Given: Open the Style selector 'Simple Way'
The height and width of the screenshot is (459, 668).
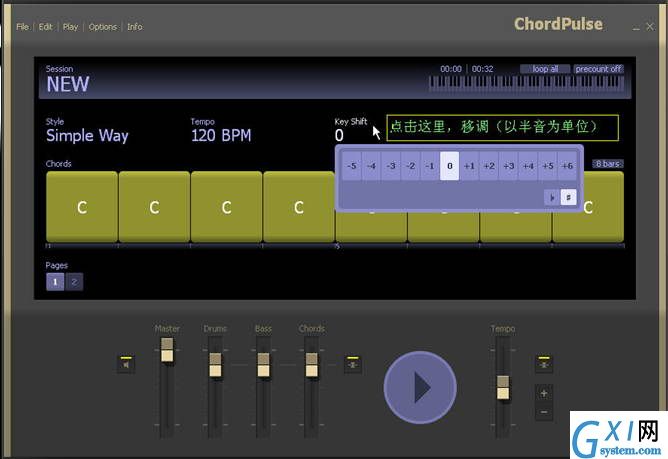Looking at the screenshot, I should tap(87, 136).
